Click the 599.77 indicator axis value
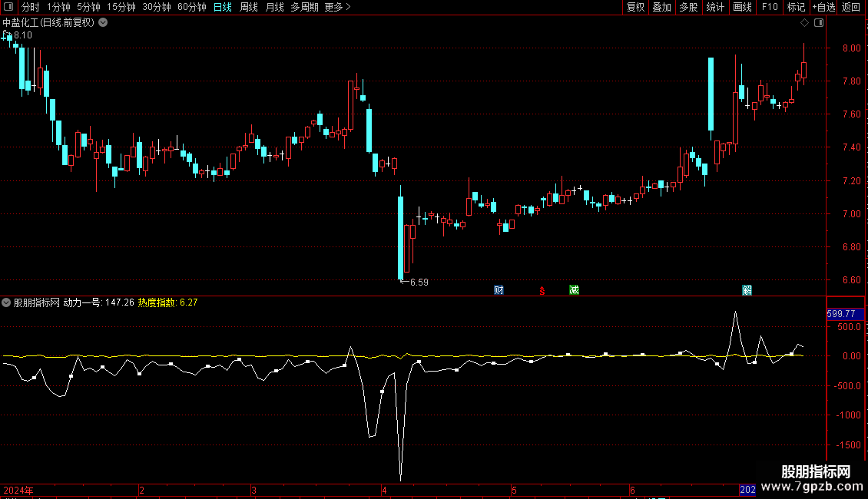This screenshot has width=868, height=499. click(x=841, y=314)
